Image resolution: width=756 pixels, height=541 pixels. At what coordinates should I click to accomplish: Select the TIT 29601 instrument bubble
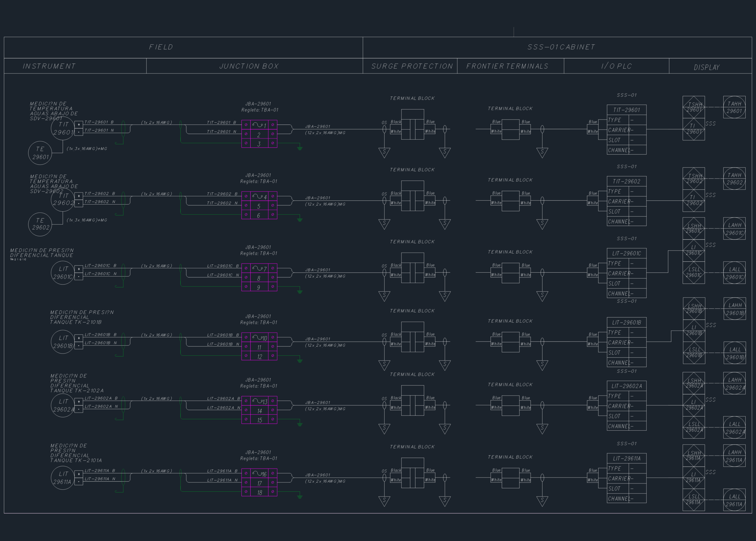63,128
